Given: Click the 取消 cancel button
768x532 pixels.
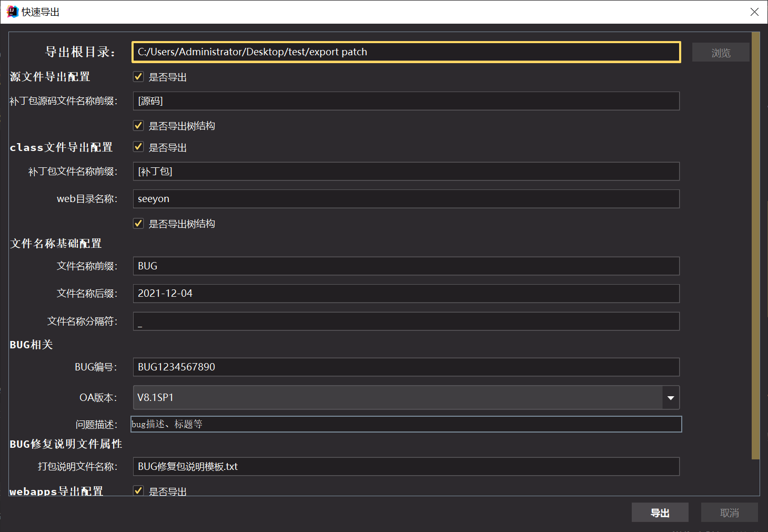Looking at the screenshot, I should point(729,513).
